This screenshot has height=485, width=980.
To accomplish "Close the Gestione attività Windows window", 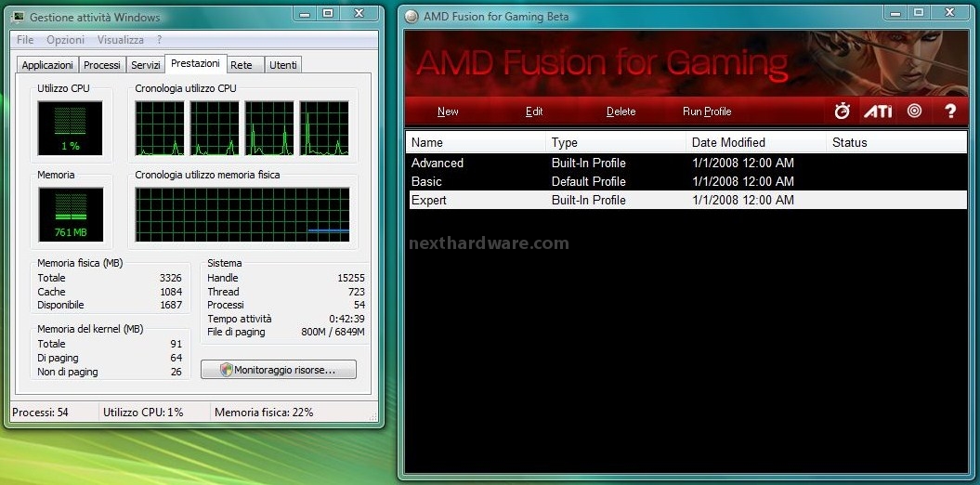I will point(359,13).
